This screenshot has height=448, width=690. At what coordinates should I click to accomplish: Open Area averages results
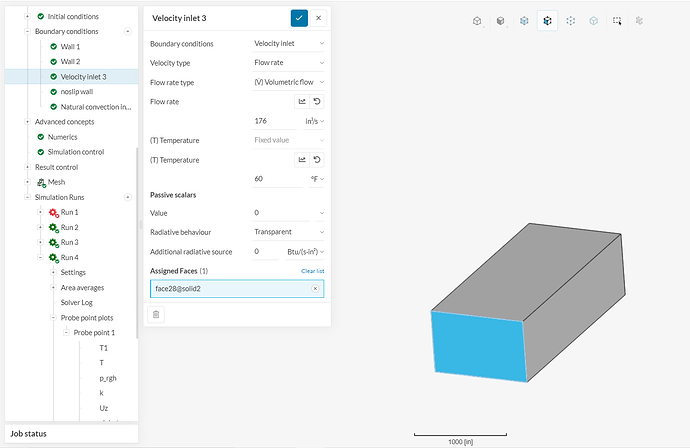pos(82,288)
